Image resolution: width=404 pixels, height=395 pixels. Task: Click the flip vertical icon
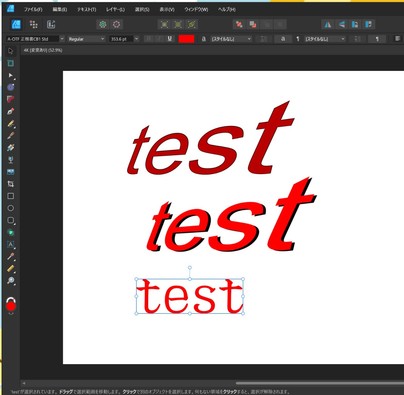coord(341,24)
